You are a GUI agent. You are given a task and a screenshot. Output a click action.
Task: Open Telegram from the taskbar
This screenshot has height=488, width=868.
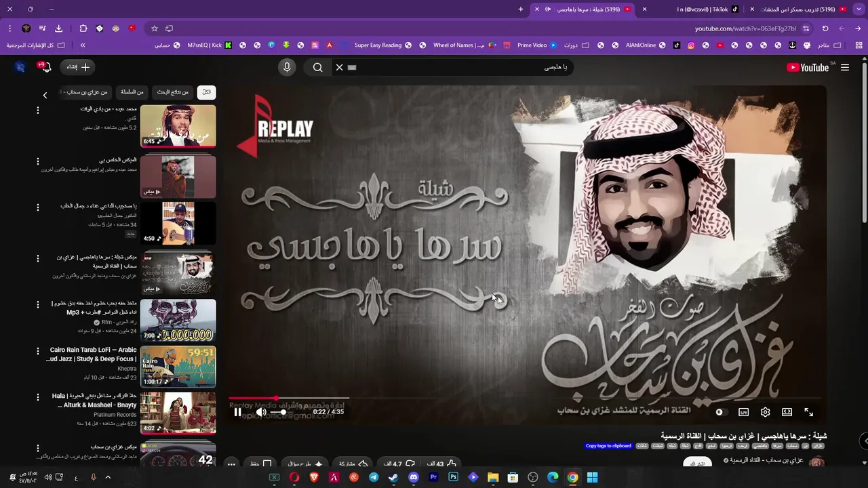click(x=374, y=477)
